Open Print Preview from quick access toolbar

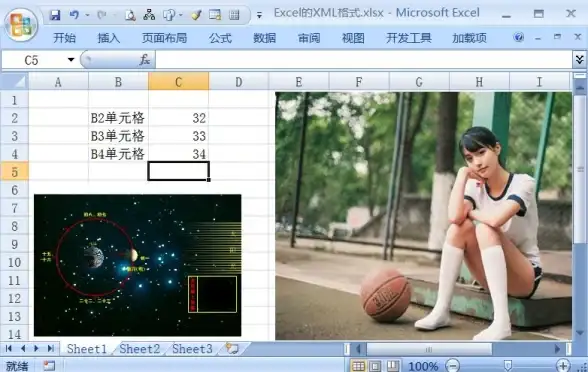[x=130, y=15]
